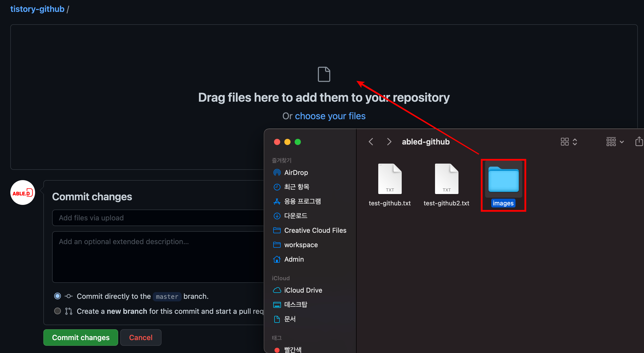The image size is (644, 353).
Task: Open workspace folder in sidebar
Action: point(301,245)
